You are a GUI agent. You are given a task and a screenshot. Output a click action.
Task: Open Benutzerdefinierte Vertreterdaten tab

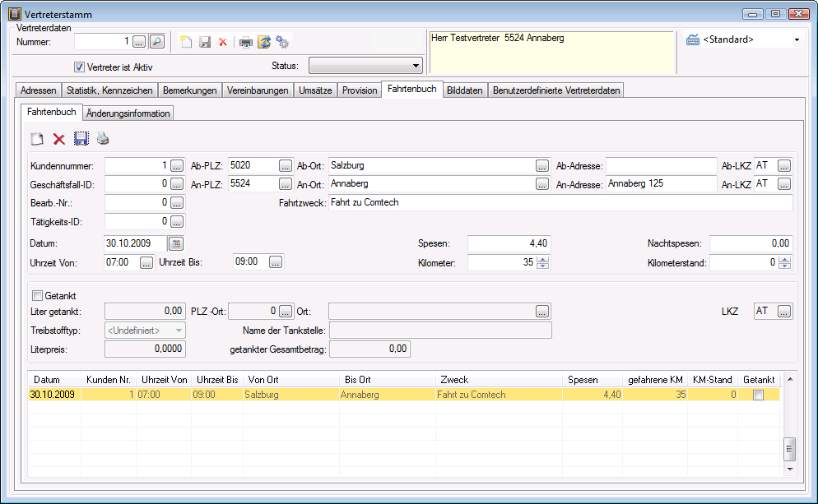(x=556, y=90)
